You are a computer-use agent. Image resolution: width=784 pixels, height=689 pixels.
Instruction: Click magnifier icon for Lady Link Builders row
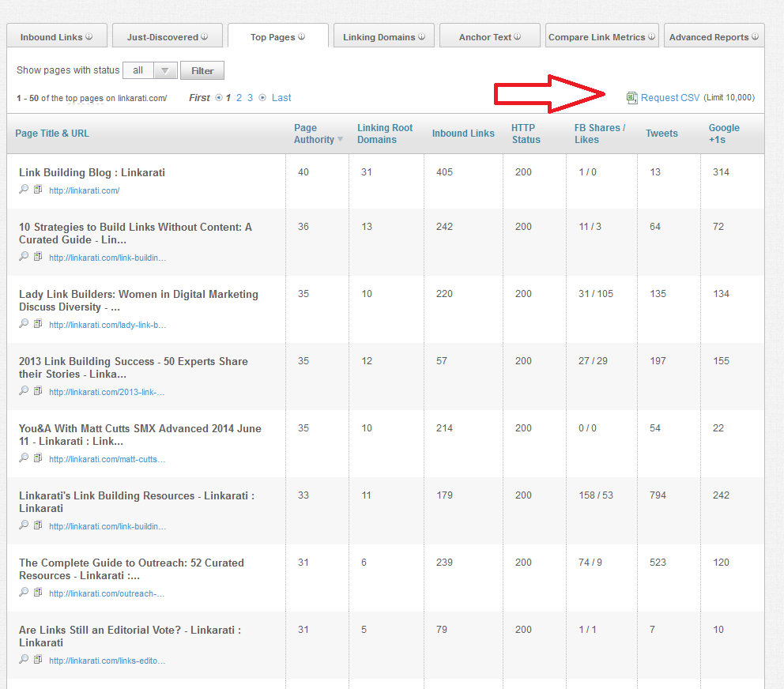(24, 323)
